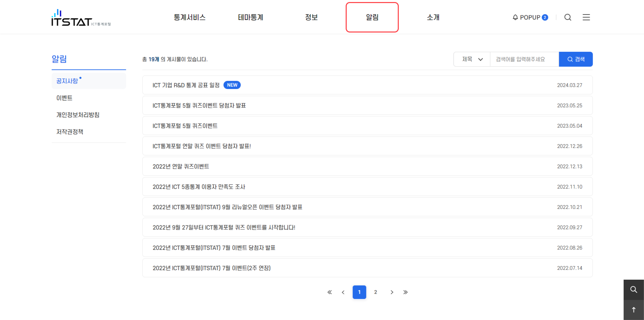
Task: Go to last page double-right arrow
Action: [406, 292]
